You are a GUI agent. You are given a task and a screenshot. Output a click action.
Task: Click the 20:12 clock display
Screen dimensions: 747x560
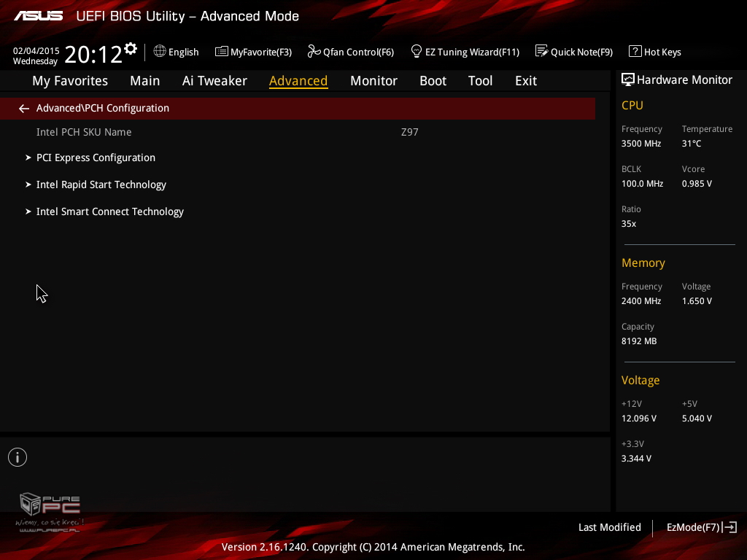click(93, 54)
